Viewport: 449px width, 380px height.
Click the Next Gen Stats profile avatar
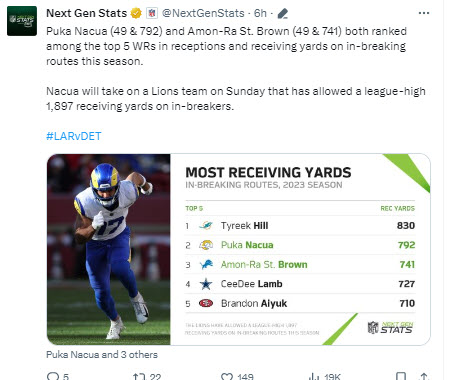click(22, 21)
